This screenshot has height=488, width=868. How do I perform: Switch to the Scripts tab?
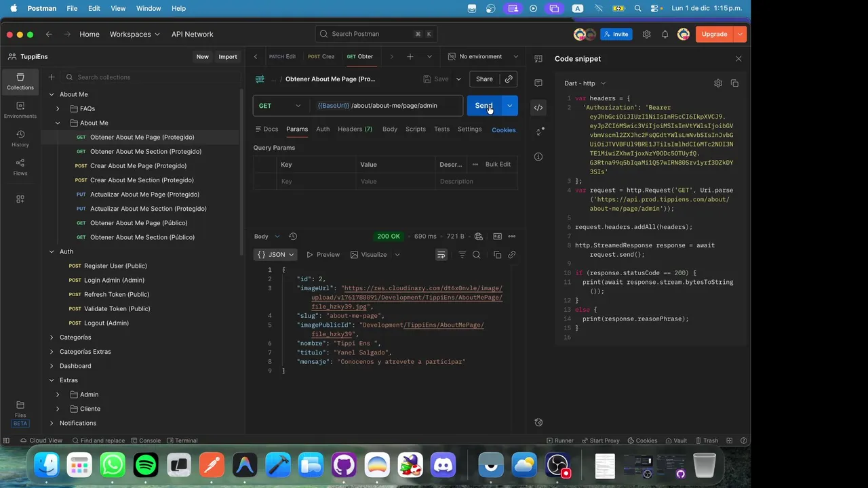pos(416,129)
